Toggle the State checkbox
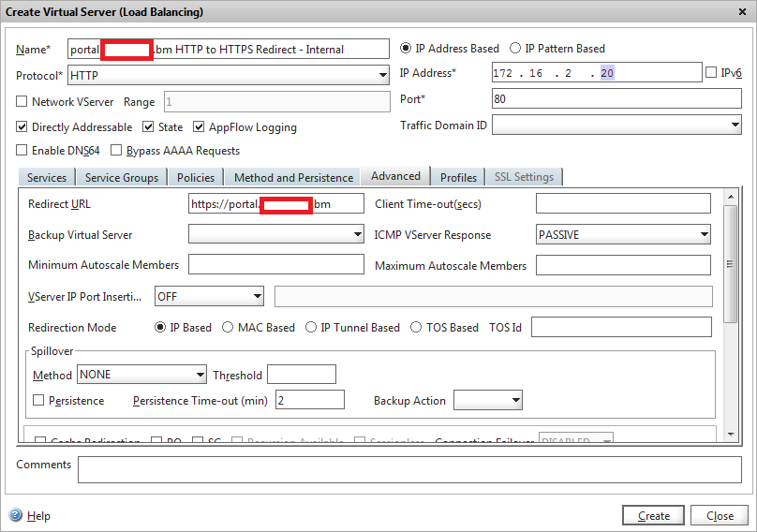757x532 pixels. point(148,127)
